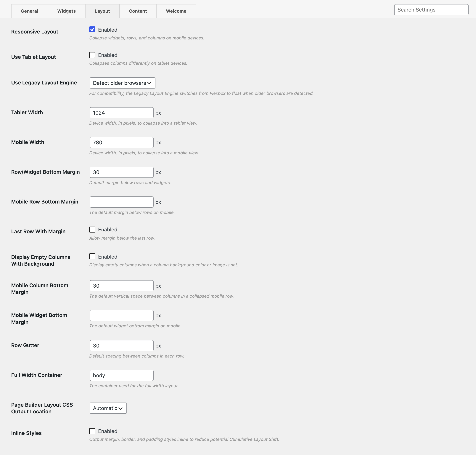
Task: Edit the Mobile Column Bottom Margin field
Action: coord(121,286)
